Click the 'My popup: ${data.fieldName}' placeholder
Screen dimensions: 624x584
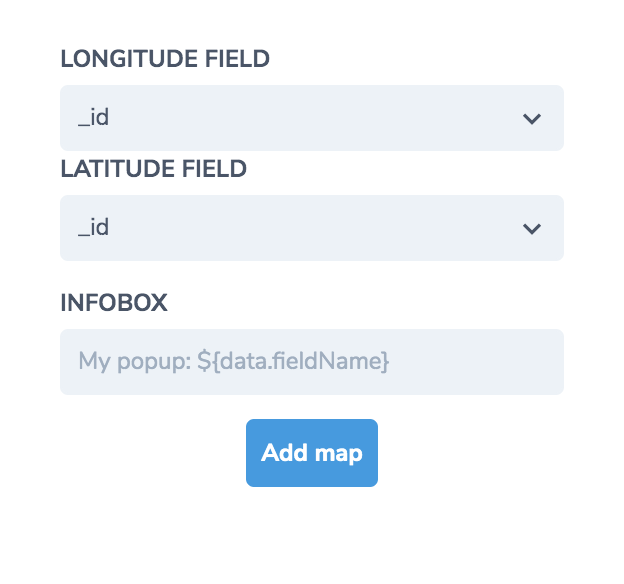[x=233, y=362]
